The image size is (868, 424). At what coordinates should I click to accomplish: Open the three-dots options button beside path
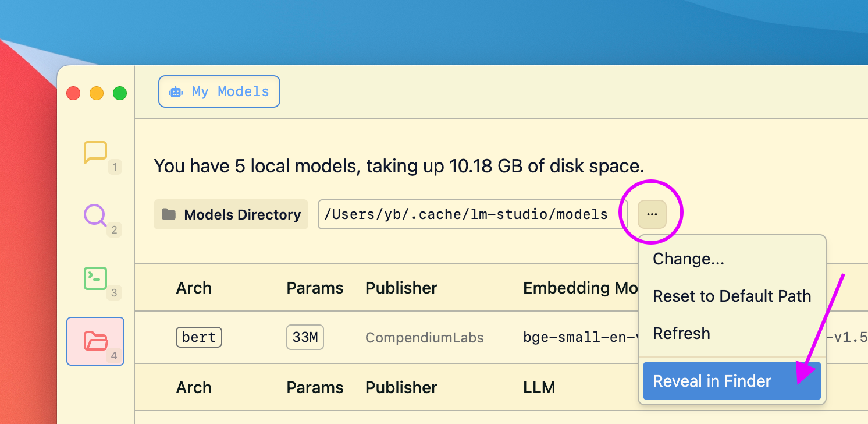pyautogui.click(x=652, y=214)
